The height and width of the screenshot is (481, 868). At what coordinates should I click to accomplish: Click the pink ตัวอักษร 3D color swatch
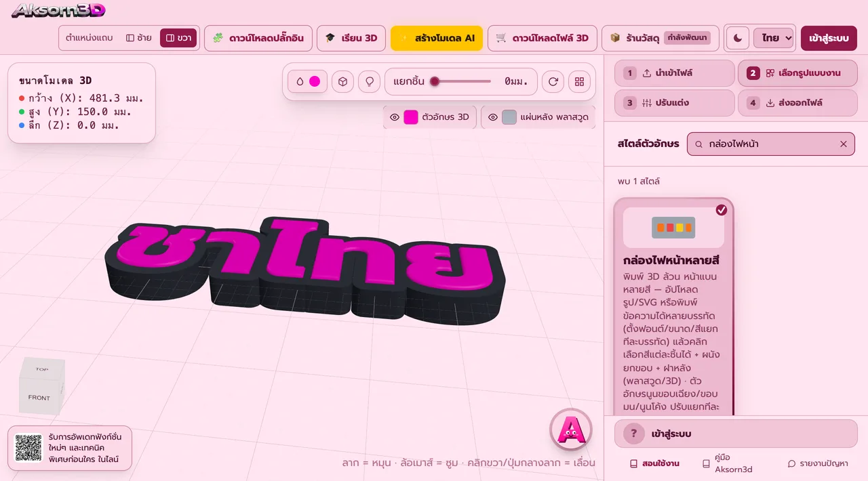tap(411, 117)
